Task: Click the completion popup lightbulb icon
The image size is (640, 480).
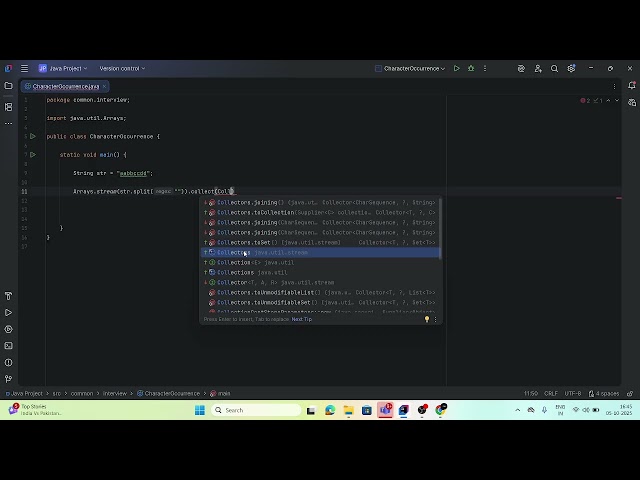Action: click(x=427, y=319)
